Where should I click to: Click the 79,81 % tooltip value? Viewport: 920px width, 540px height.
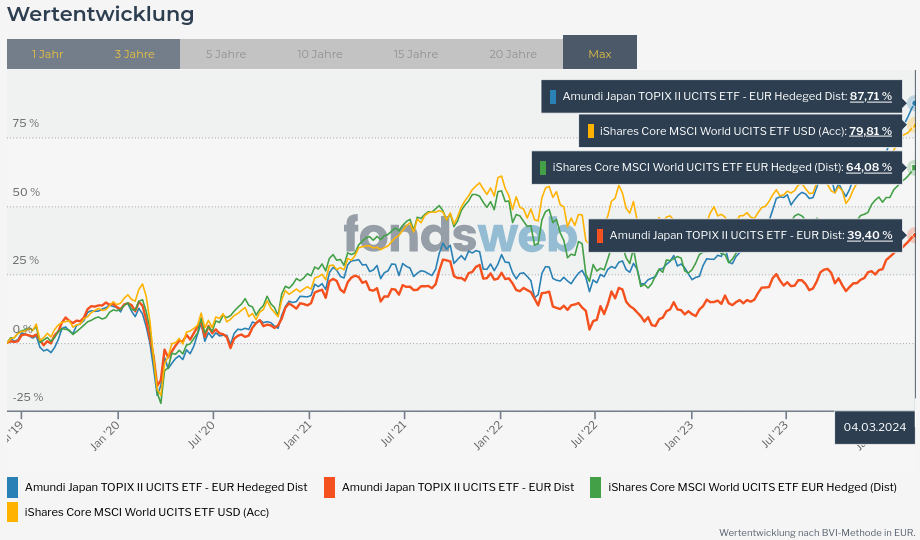coord(870,131)
